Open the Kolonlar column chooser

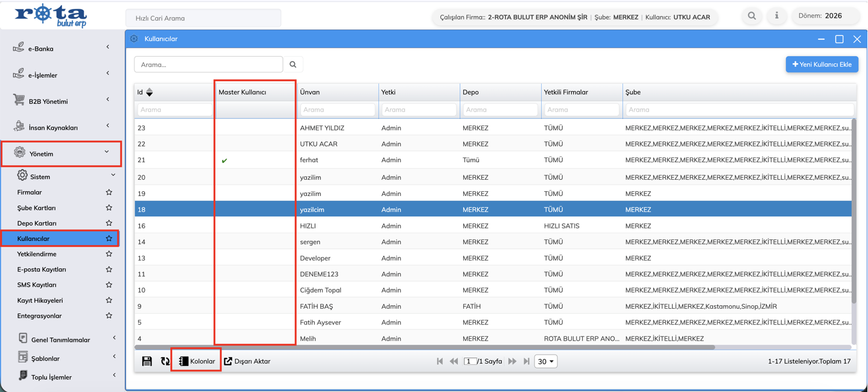(197, 361)
